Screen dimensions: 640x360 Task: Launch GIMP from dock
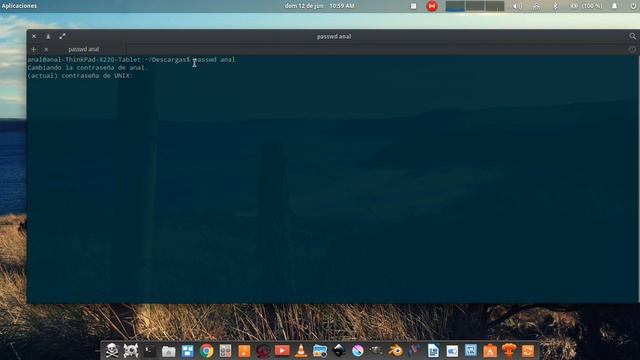click(x=376, y=351)
